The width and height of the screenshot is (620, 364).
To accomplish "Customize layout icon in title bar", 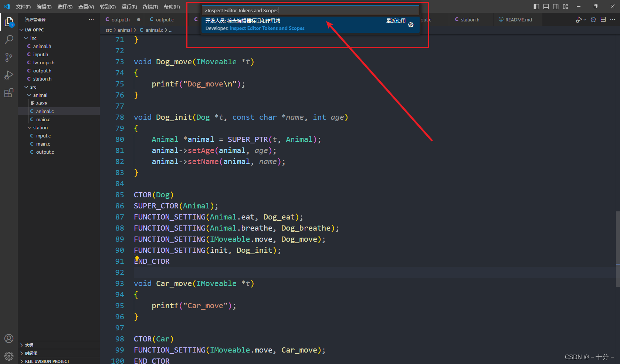I will tap(566, 7).
